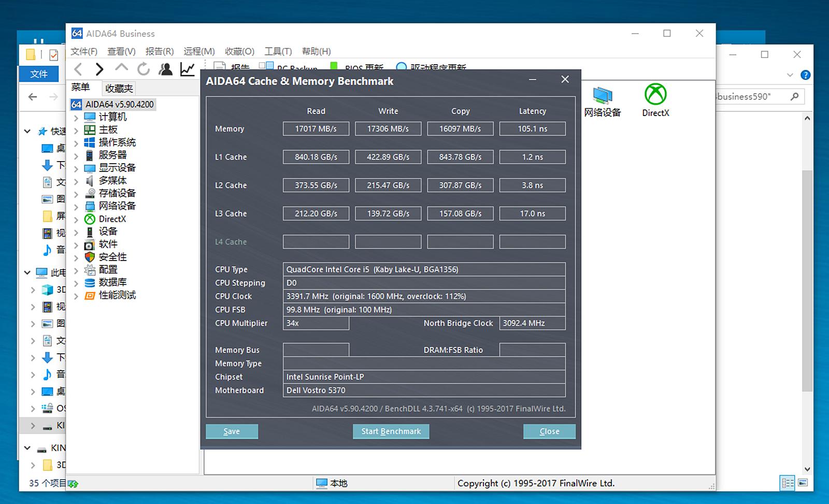Select DirectX in the tree
Image resolution: width=829 pixels, height=504 pixels.
point(112,219)
